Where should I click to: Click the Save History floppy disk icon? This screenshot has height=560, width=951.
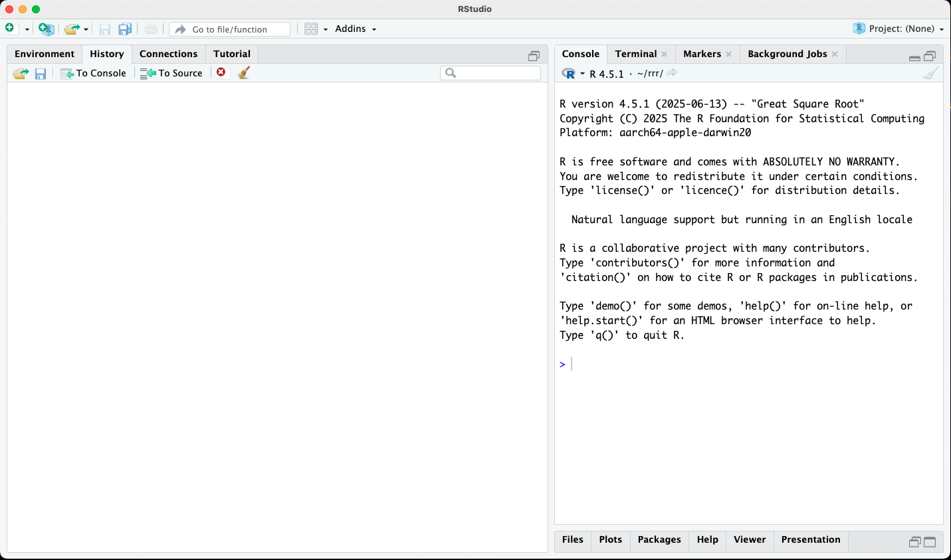point(41,73)
